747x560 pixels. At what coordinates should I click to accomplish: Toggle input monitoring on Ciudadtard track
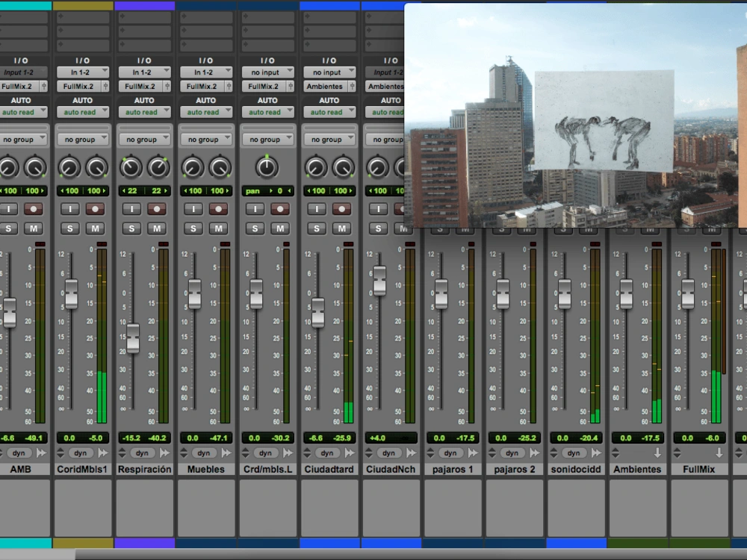pyautogui.click(x=317, y=209)
